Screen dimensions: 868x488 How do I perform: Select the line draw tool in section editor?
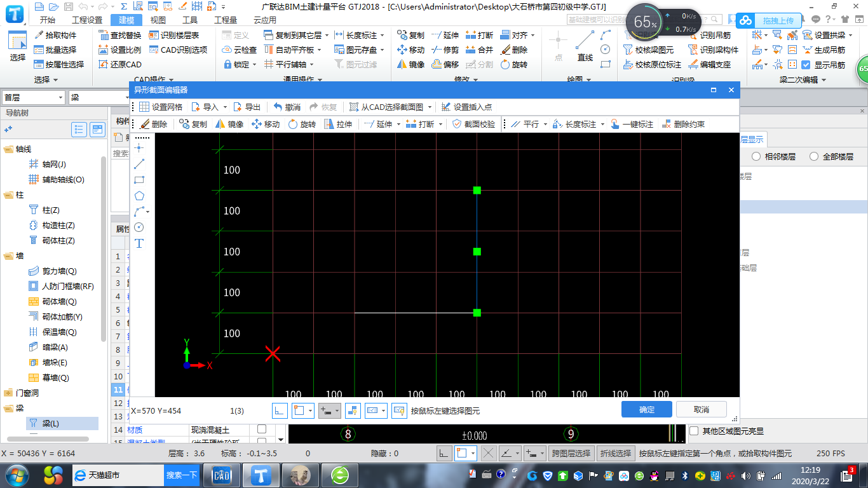140,163
